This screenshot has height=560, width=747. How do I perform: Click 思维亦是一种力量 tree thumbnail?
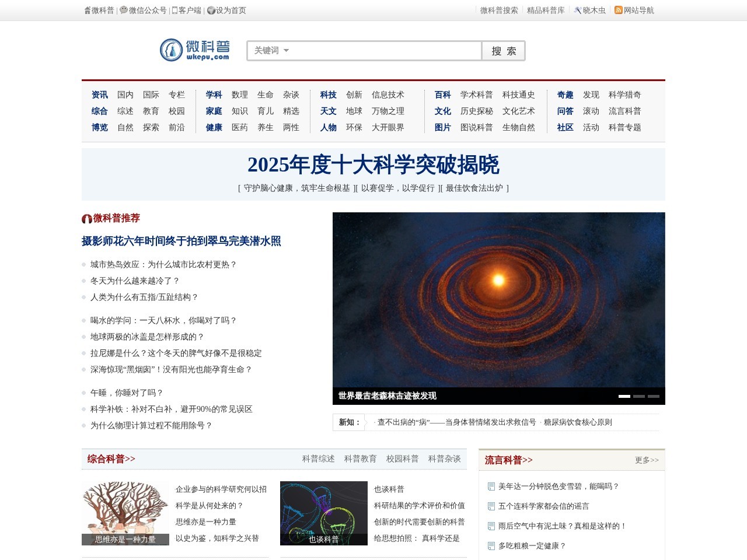coord(125,513)
